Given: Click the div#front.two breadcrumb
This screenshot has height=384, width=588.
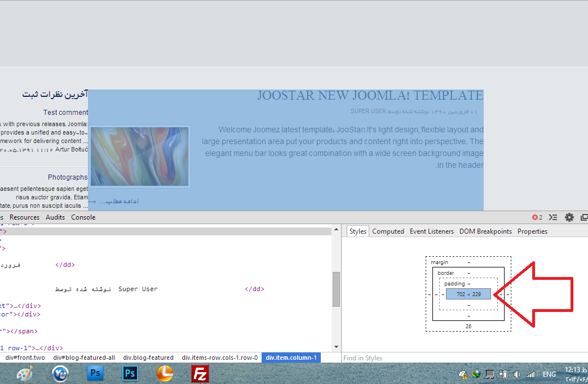Looking at the screenshot, I should 25,358.
